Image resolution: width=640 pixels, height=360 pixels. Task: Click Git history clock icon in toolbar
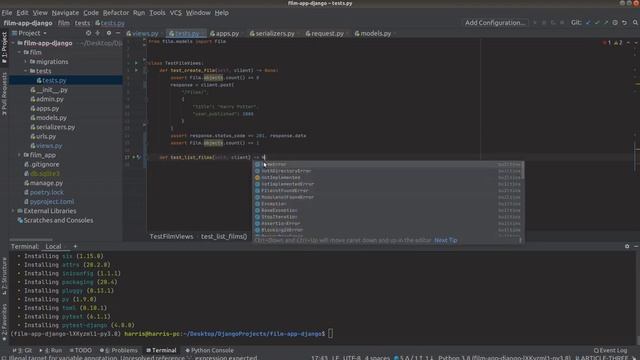[615, 22]
